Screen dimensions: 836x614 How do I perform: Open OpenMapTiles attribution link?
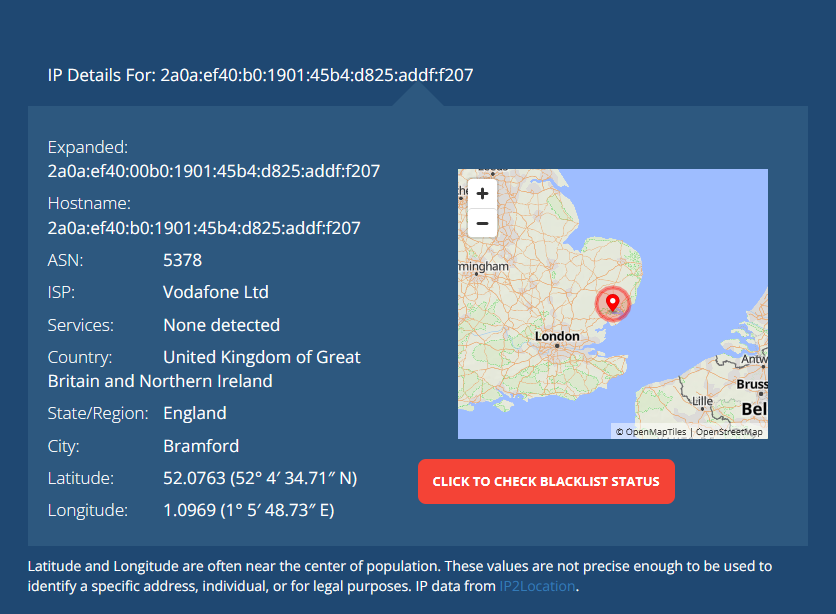click(655, 432)
